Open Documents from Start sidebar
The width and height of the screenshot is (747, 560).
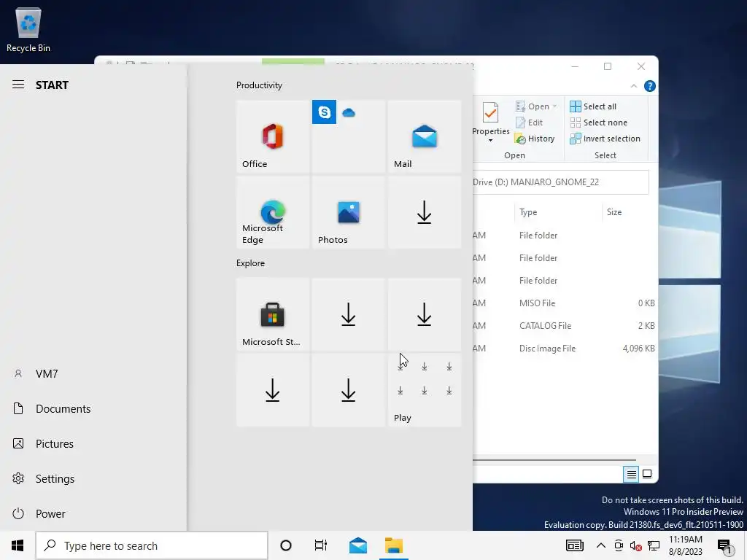[x=93, y=408]
